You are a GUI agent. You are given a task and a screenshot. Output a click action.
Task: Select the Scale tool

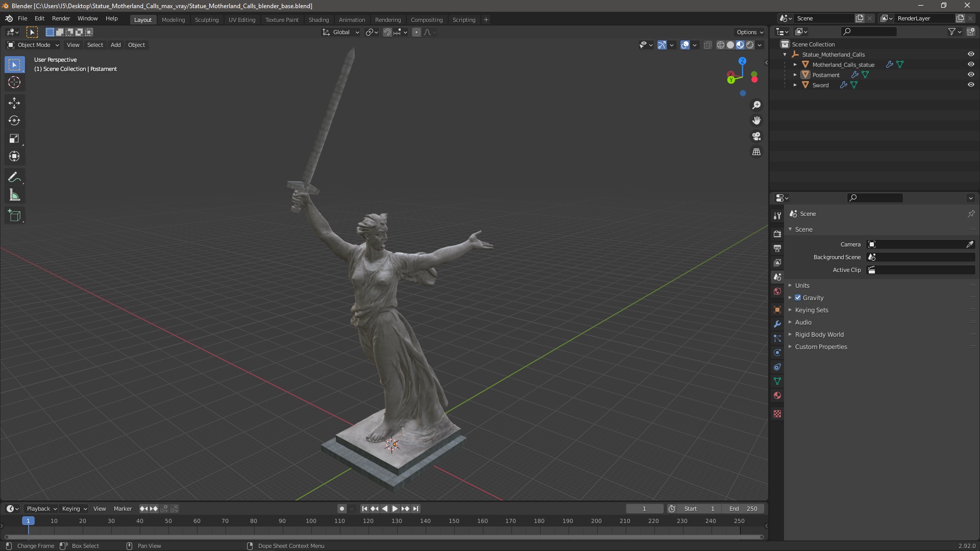(14, 139)
